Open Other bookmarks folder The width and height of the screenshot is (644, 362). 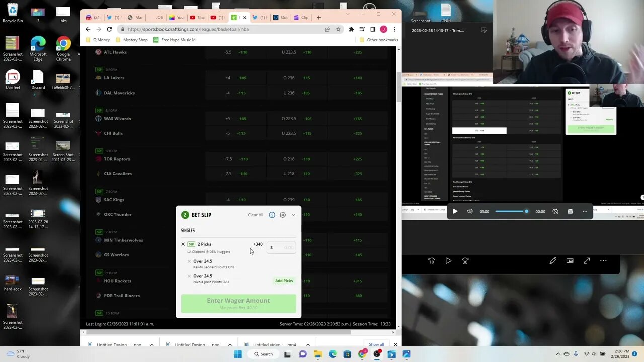[378, 40]
